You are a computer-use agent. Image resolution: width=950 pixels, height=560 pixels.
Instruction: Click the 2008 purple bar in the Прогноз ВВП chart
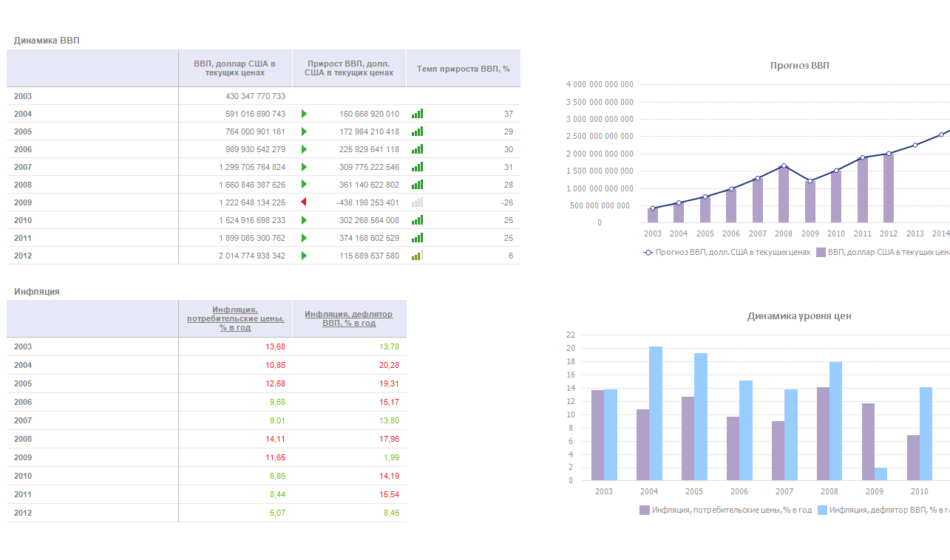click(x=784, y=195)
